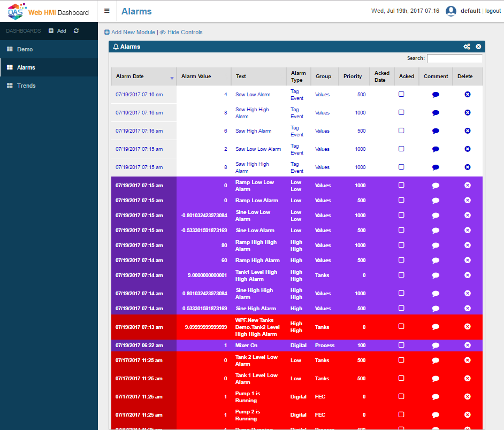Switch to the Trends dashboard
This screenshot has width=504, height=430.
(x=26, y=86)
